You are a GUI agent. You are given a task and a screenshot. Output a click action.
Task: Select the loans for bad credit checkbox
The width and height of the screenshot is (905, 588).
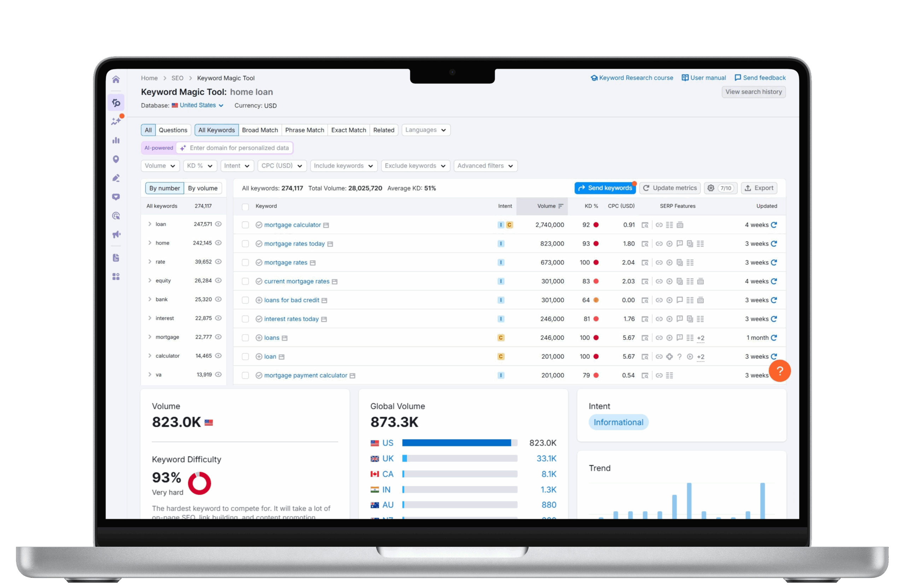[245, 300]
